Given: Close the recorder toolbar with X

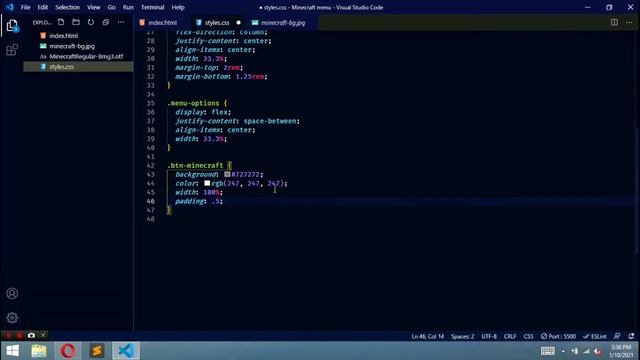Looking at the screenshot, I should (x=43, y=336).
